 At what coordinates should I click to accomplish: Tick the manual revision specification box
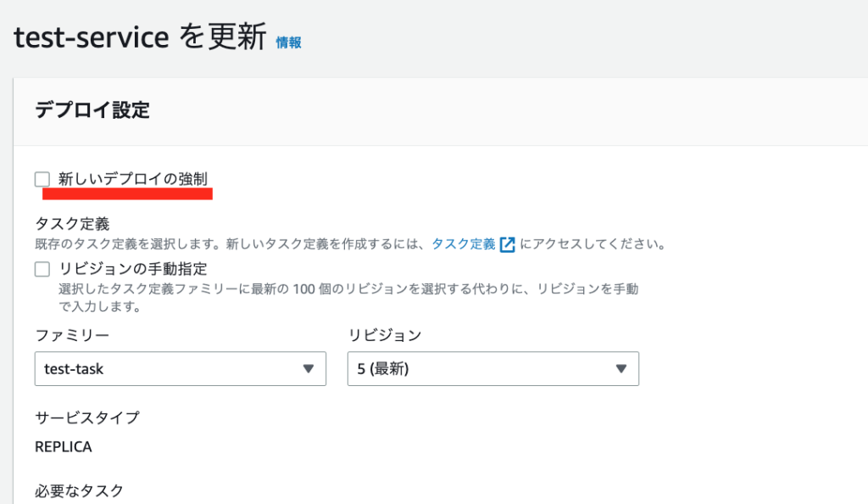click(x=41, y=269)
